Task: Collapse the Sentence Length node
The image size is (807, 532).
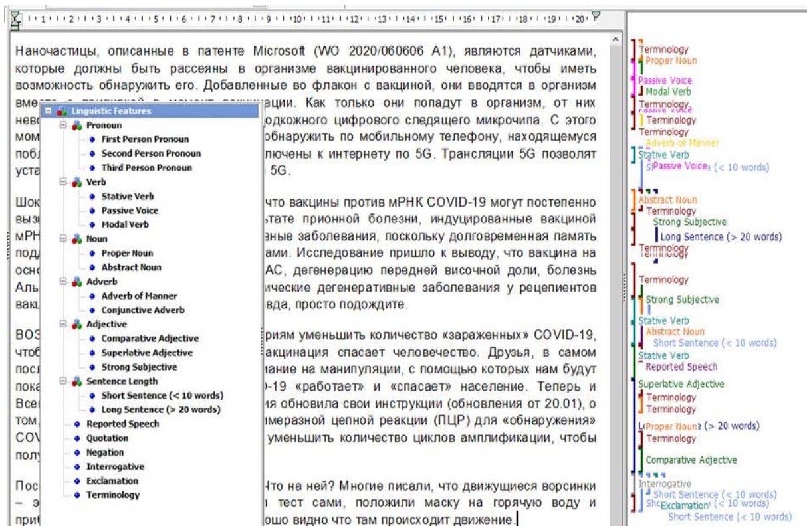Action: click(x=63, y=381)
